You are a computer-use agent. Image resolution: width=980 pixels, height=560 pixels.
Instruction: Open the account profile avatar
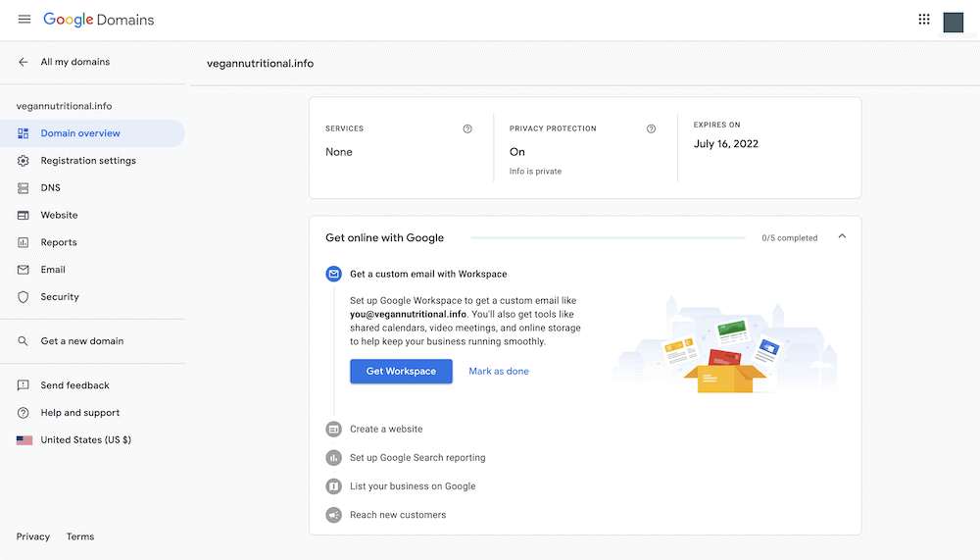(x=954, y=22)
